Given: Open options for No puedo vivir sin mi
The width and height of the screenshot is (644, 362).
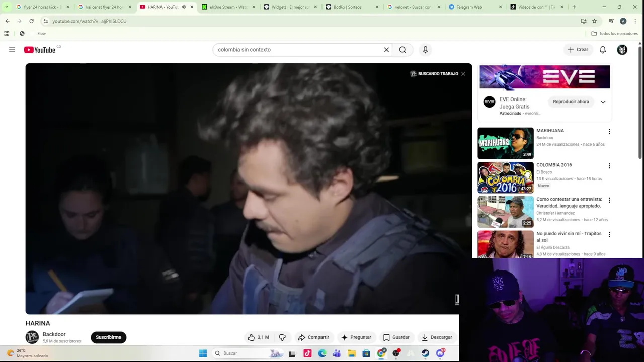Looking at the screenshot, I should (609, 234).
